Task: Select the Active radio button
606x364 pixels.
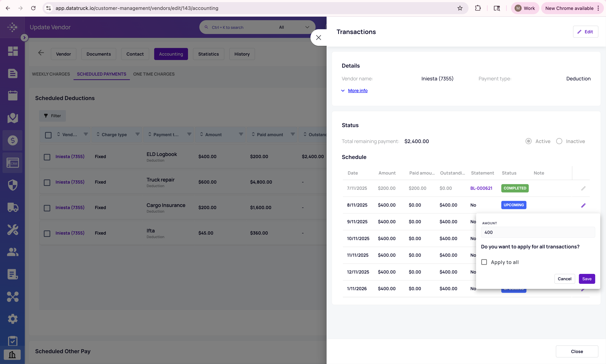Action: click(528, 141)
